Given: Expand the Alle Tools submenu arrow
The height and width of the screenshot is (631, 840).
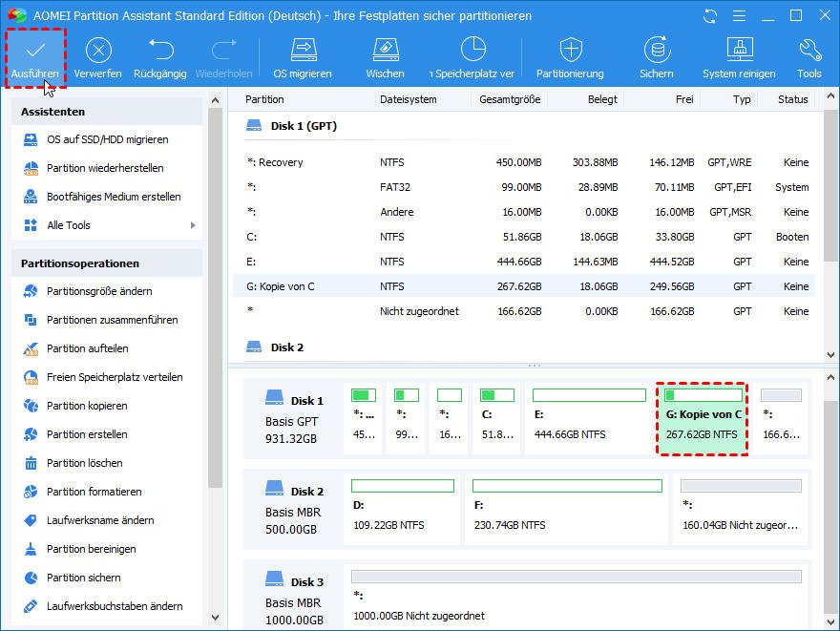Looking at the screenshot, I should point(193,225).
